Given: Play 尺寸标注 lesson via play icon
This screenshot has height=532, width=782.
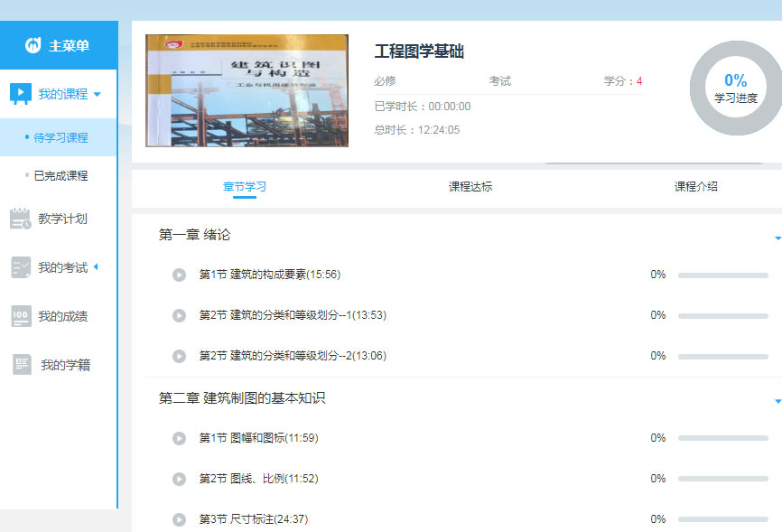Looking at the screenshot, I should [179, 519].
